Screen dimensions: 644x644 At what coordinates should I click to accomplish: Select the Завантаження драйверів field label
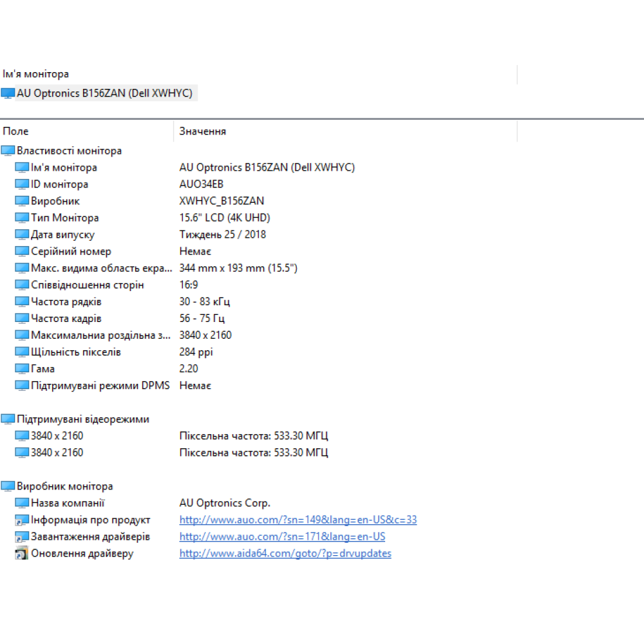click(90, 537)
